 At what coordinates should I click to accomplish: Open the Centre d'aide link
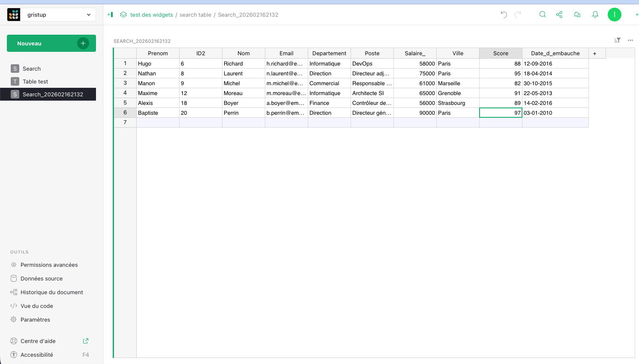click(x=38, y=341)
